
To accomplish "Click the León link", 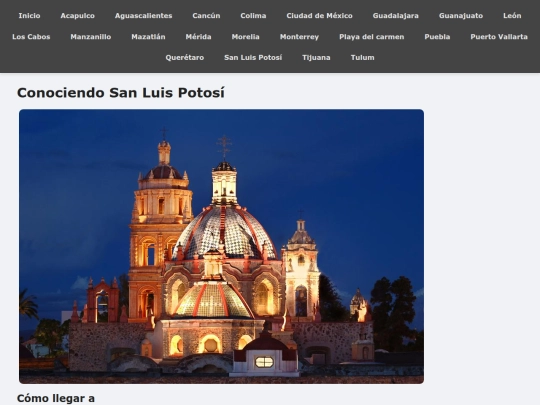I will (512, 16).
